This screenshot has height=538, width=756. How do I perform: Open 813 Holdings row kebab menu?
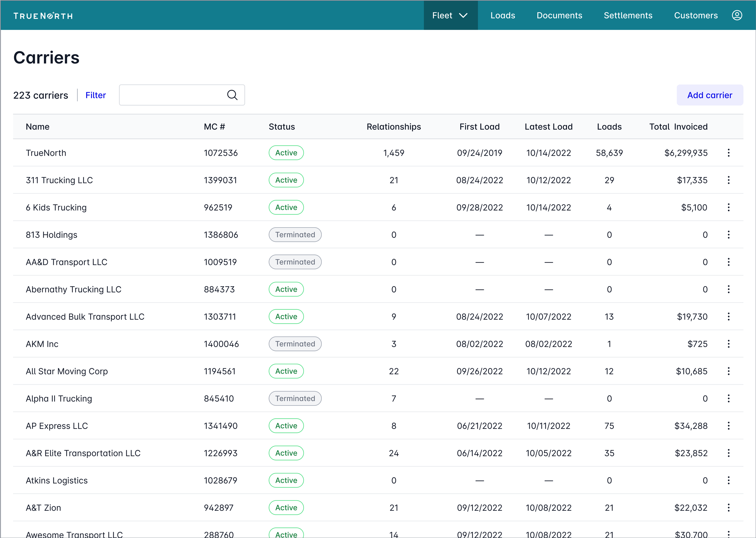coord(728,235)
